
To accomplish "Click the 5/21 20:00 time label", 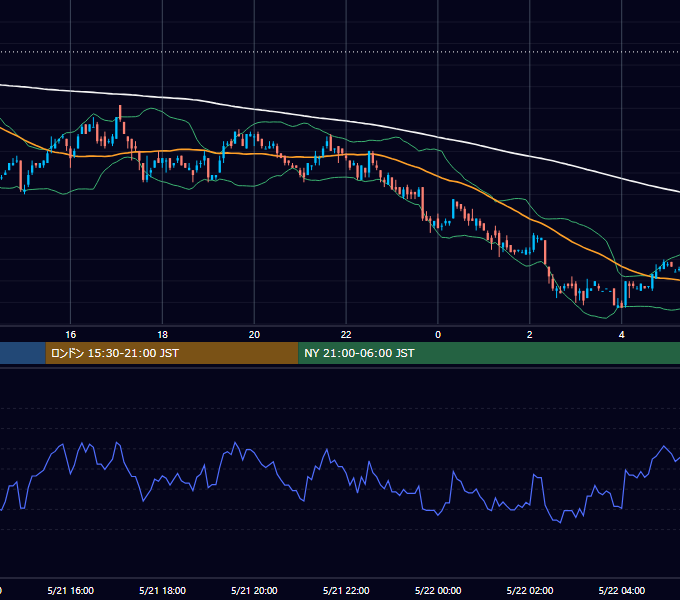I will click(254, 590).
